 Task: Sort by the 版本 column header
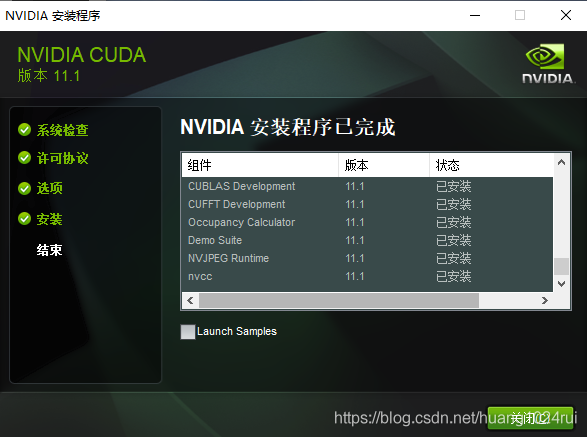384,165
